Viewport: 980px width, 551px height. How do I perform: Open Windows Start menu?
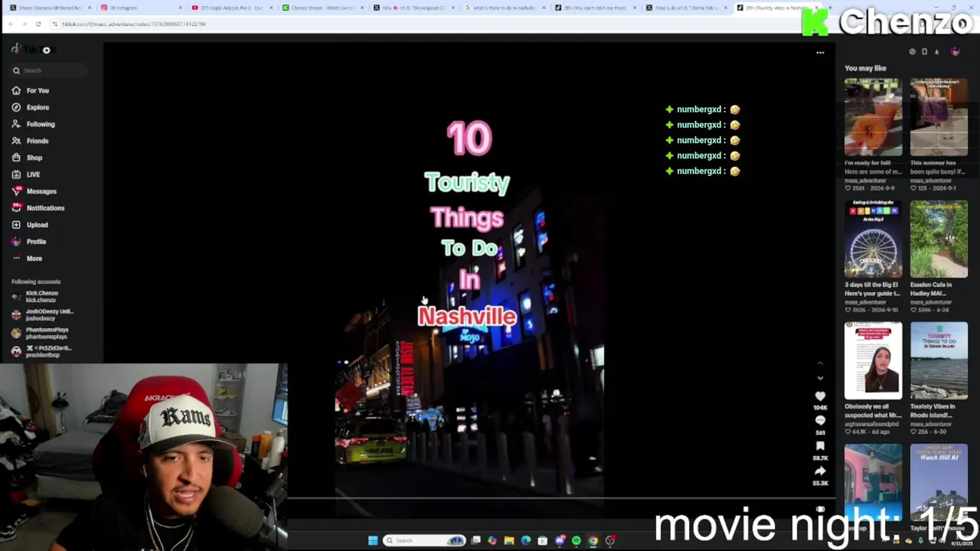[x=372, y=540]
